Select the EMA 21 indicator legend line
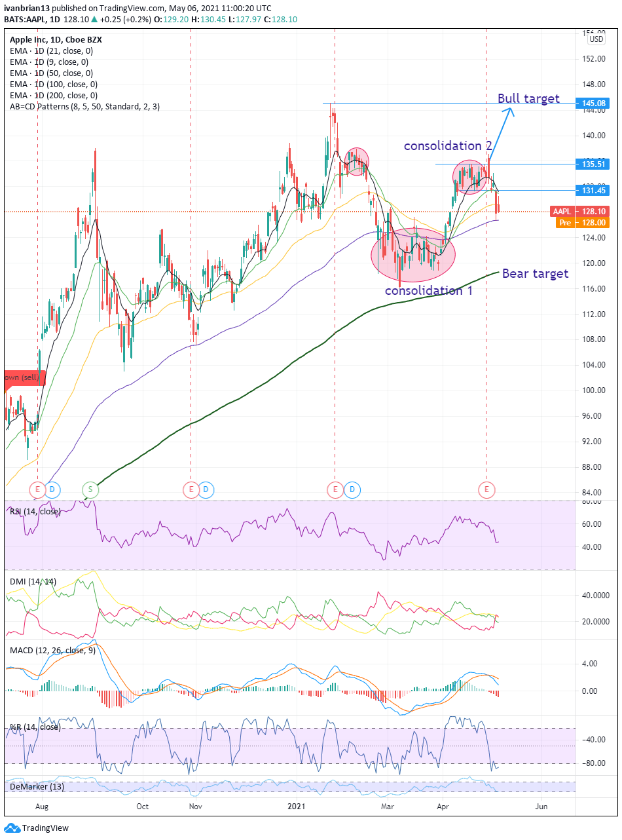The image size is (622, 840). 51,50
